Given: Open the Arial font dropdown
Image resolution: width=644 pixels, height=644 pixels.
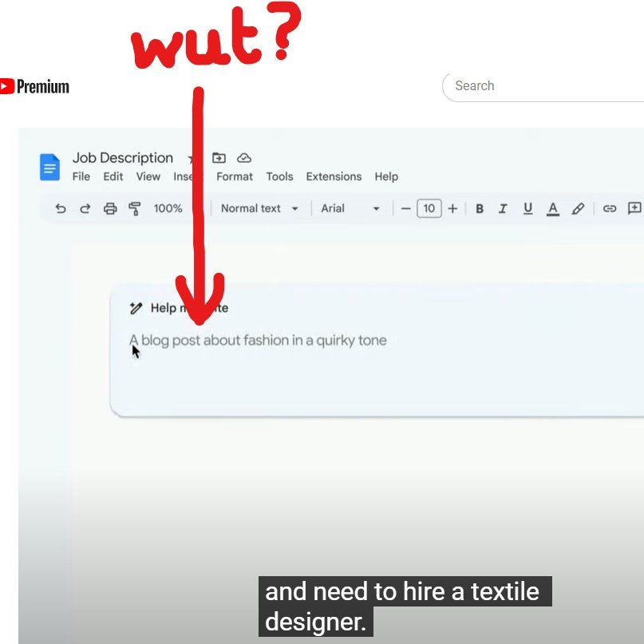Looking at the screenshot, I should 350,208.
